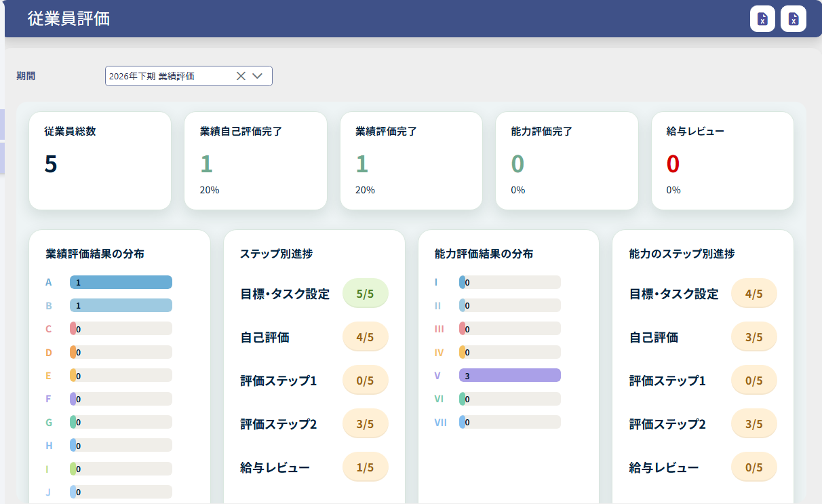Click the 従業員総数 value 5
Viewport: 822px width, 504px height.
[x=51, y=163]
